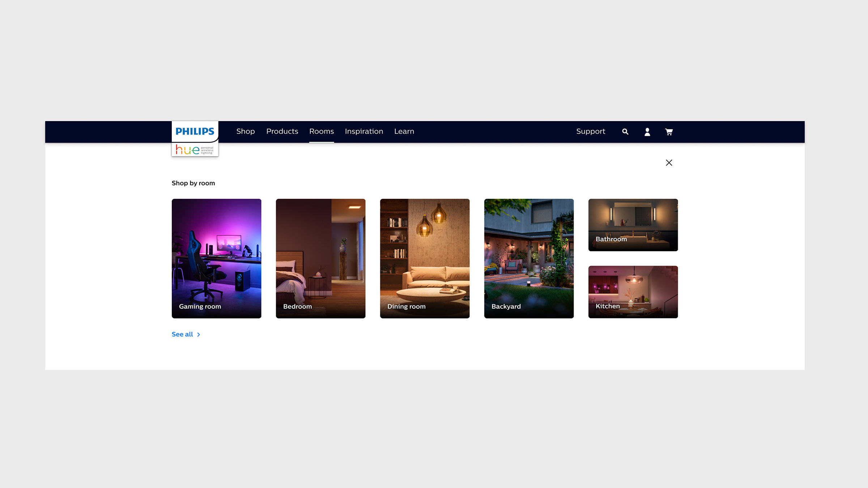Open the Learn navigation dropdown
Viewport: 868px width, 488px height.
click(x=404, y=131)
